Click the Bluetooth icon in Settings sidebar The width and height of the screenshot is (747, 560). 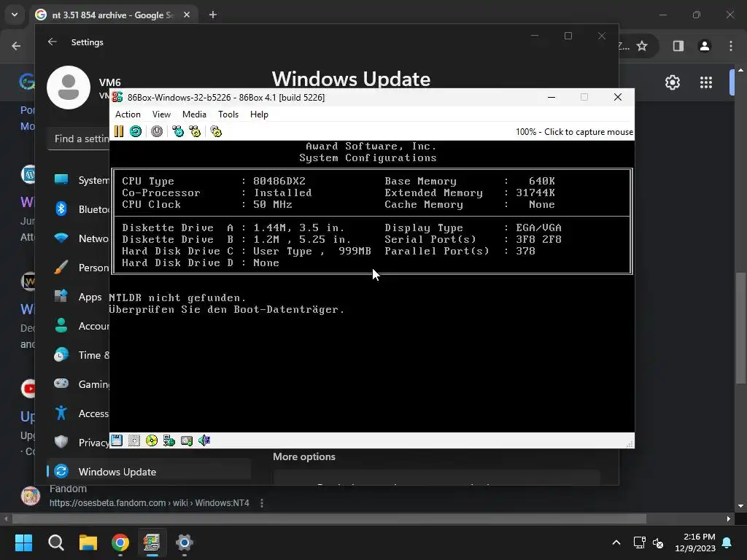(61, 209)
